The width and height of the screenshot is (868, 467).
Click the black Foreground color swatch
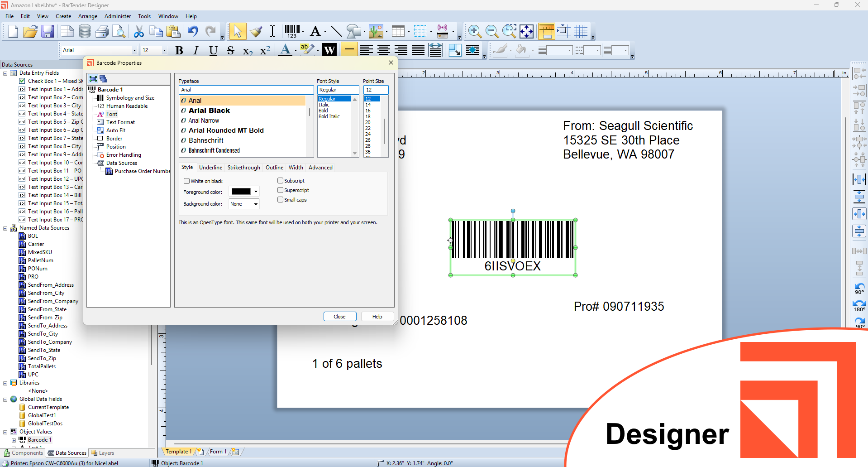241,192
